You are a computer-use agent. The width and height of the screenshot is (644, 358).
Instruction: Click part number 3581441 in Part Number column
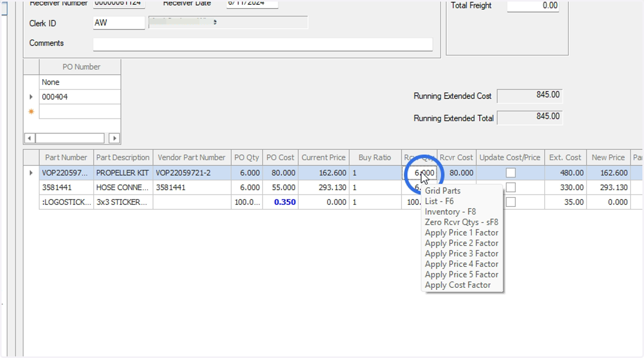[66, 188]
